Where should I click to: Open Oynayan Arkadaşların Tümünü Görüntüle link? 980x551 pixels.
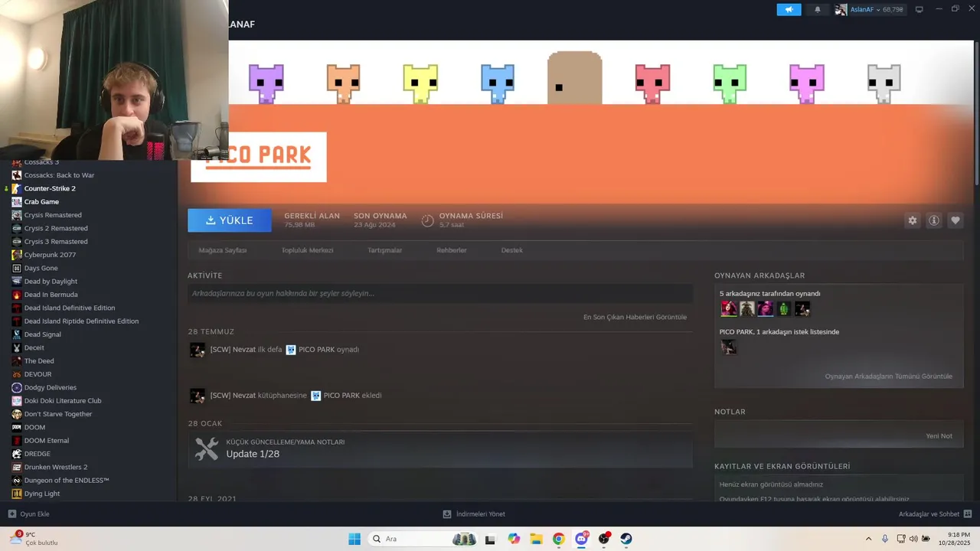click(888, 377)
